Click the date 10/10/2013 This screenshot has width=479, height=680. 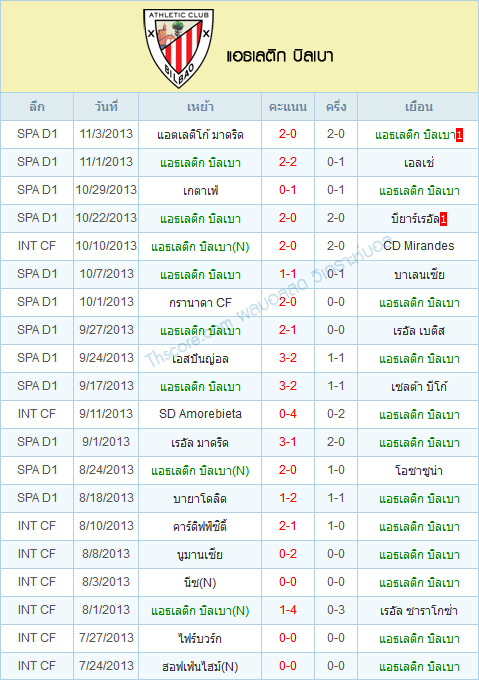click(x=106, y=245)
